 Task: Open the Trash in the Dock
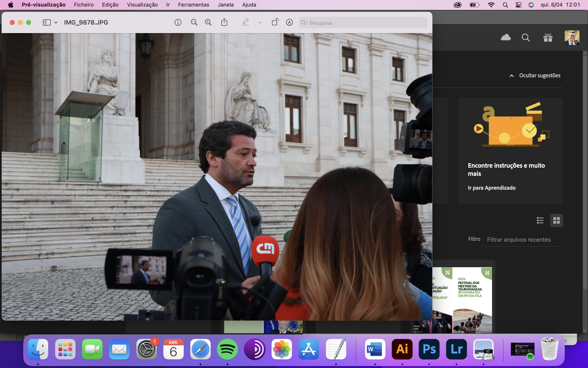click(x=550, y=349)
